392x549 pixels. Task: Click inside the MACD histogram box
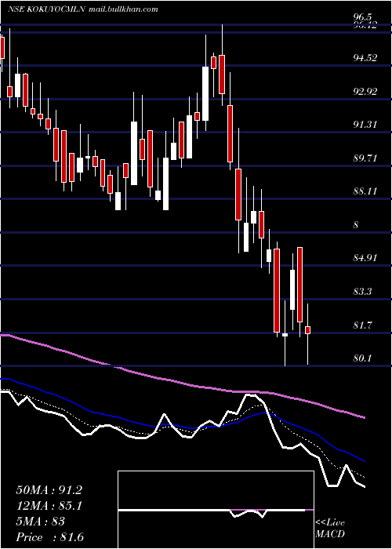coord(216,510)
